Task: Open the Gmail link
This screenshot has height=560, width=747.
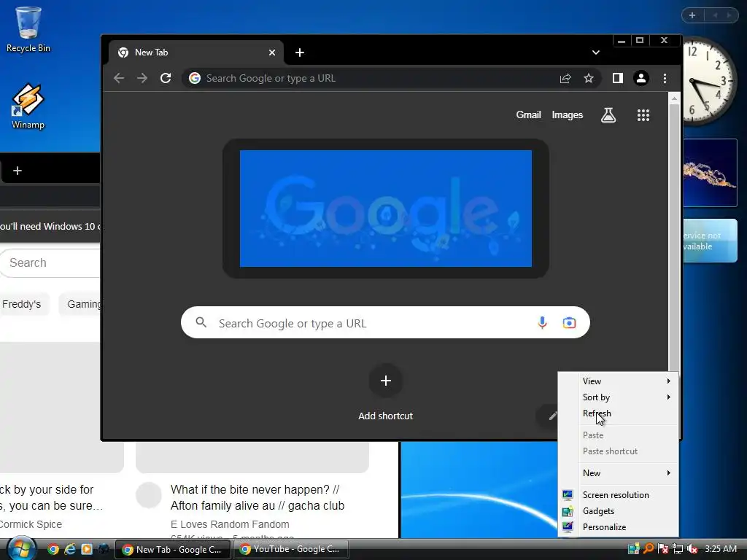Action: (528, 114)
